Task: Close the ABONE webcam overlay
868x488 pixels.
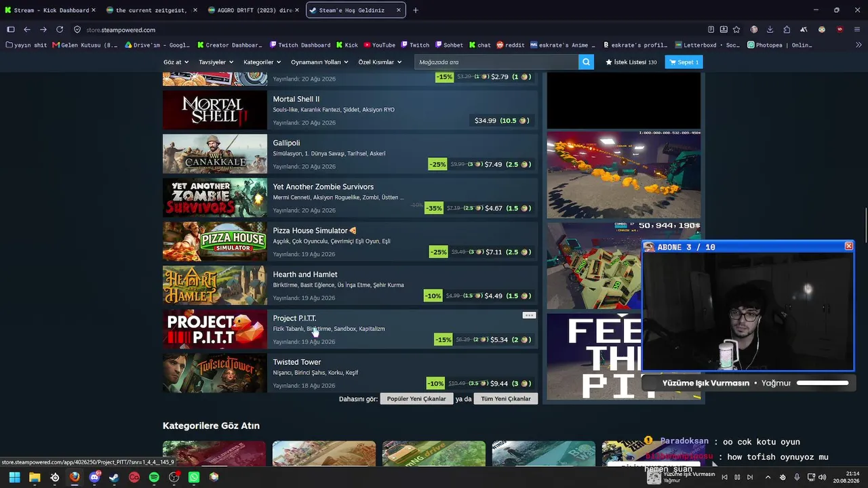Action: point(848,246)
